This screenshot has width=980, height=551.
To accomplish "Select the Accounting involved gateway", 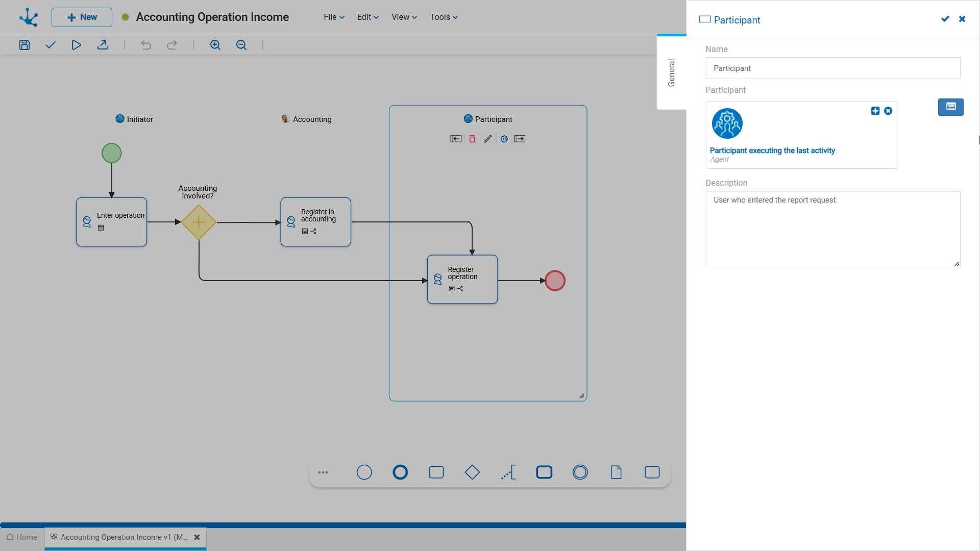I will point(199,222).
